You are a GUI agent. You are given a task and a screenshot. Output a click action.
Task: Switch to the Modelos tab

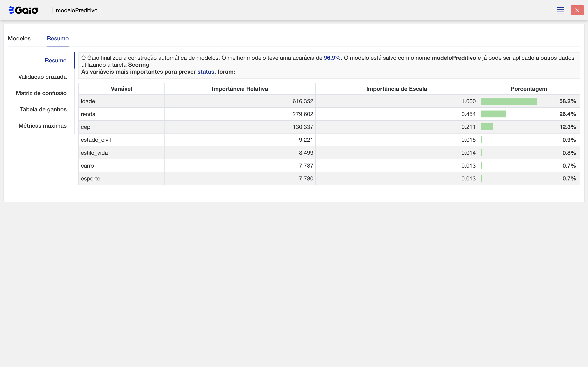point(19,38)
